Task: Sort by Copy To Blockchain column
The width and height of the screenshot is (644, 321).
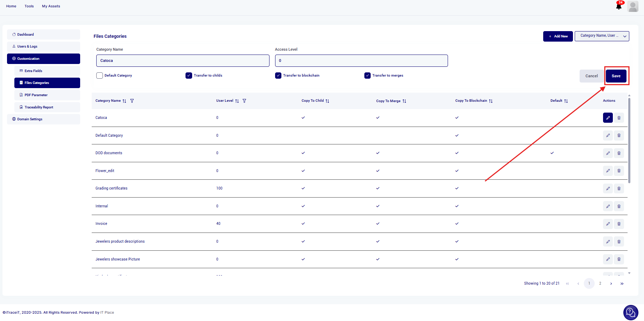Action: pyautogui.click(x=491, y=101)
